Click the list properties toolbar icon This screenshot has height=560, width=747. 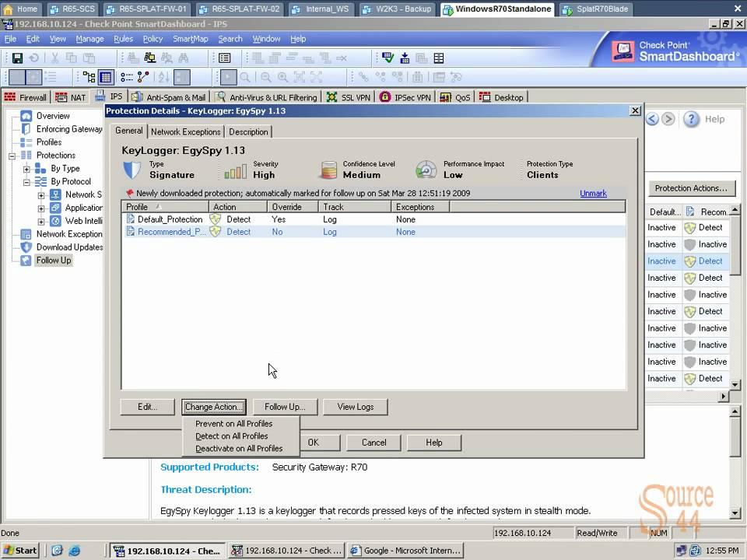point(224,58)
